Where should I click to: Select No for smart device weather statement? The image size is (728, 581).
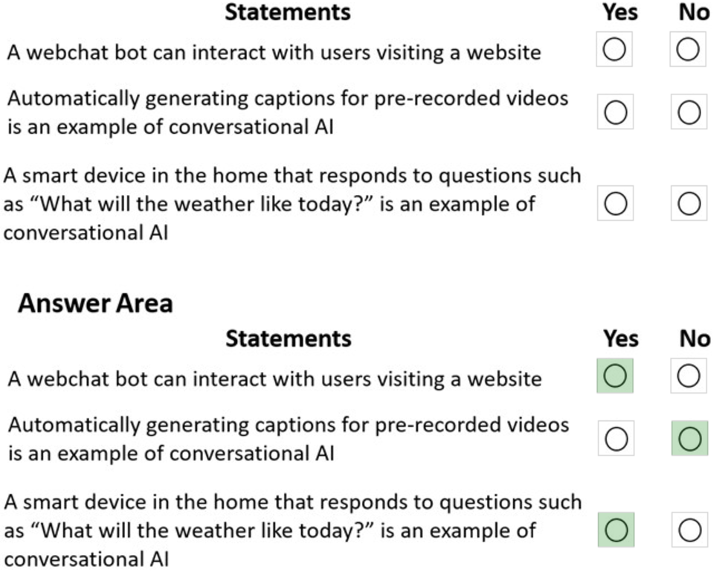(x=687, y=205)
